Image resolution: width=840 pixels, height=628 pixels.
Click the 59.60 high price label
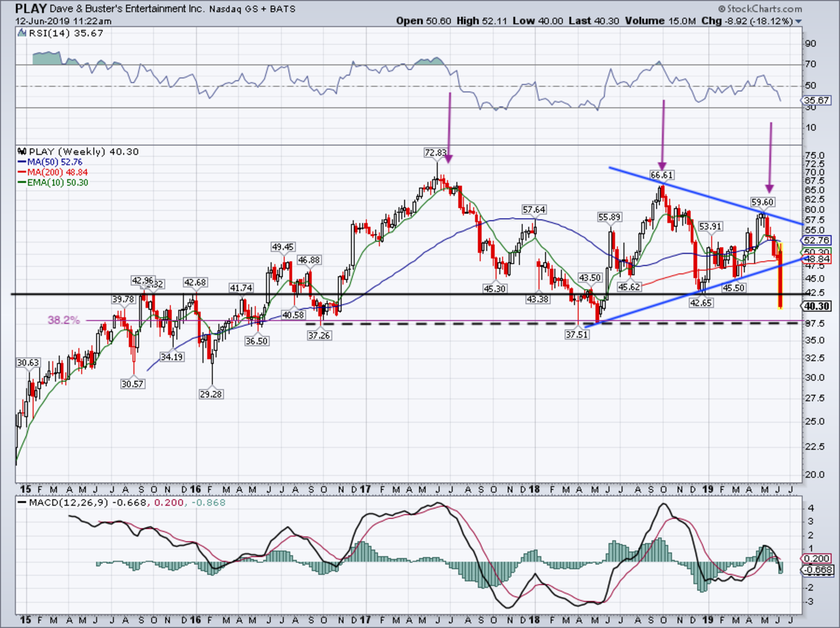762,202
